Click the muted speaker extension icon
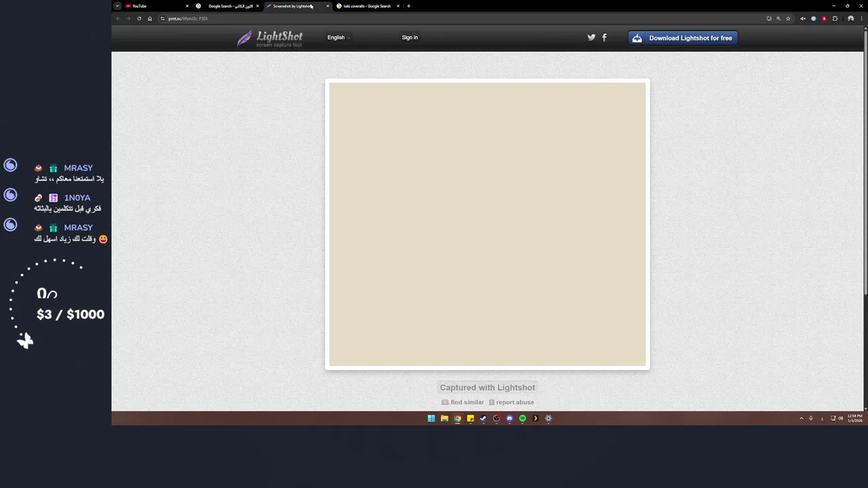 coord(803,18)
